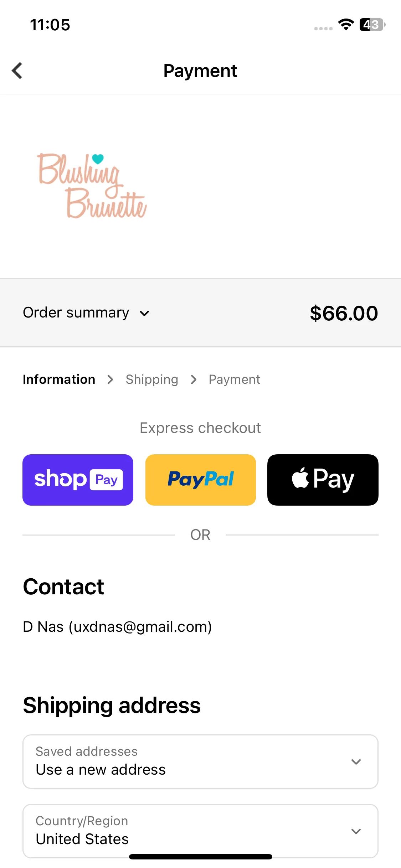The height and width of the screenshot is (868, 401).
Task: Tap the United States dropdown arrow
Action: pos(356,831)
